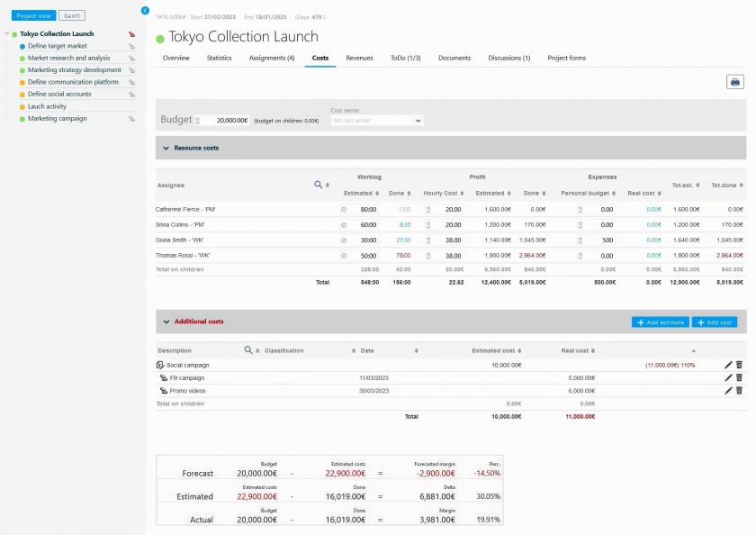Open the Statistics tab
Image resolution: width=756 pixels, height=535 pixels.
tap(219, 58)
